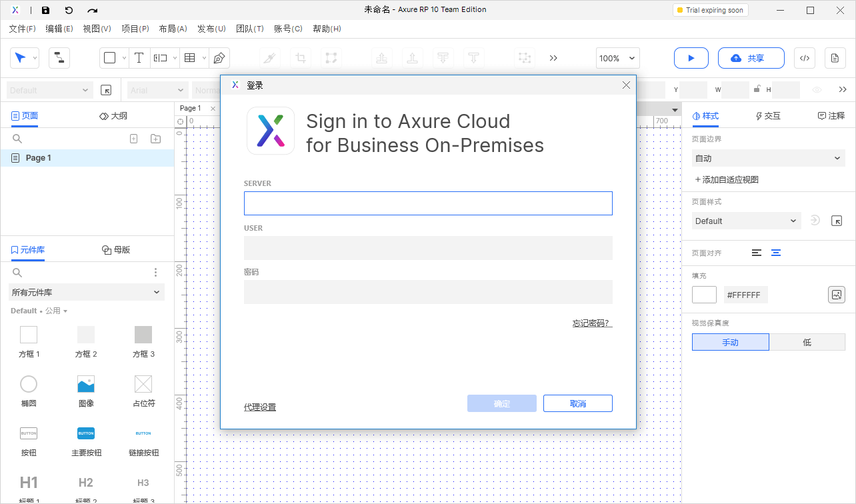Click the page style manager icon
856x504 pixels.
[837, 221]
